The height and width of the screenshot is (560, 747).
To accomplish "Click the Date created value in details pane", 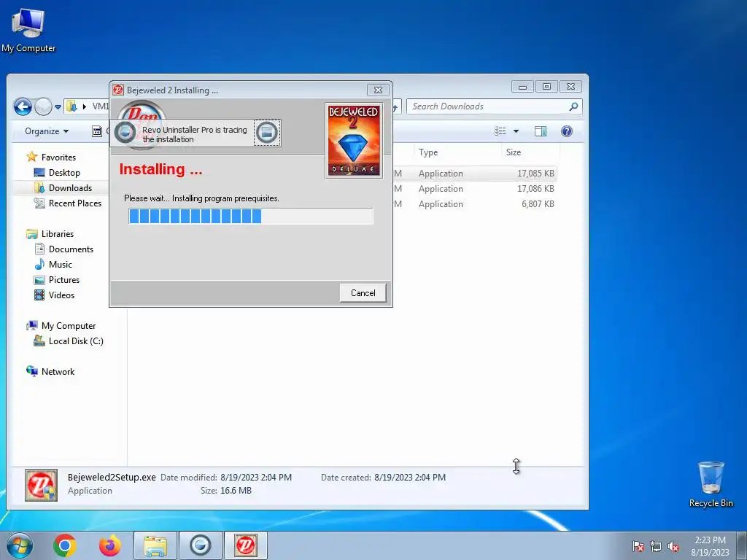I will 410,477.
